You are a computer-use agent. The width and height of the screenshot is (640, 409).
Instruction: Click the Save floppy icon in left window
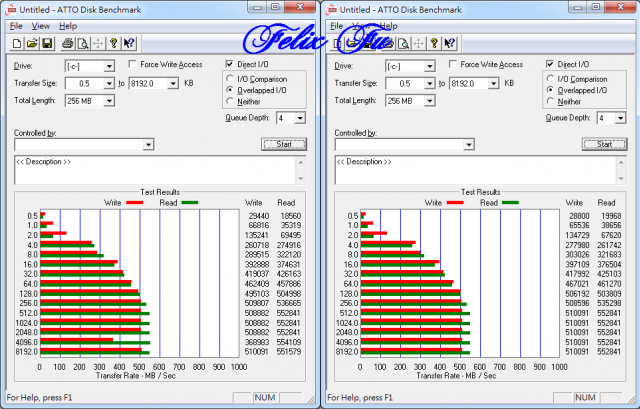pos(47,43)
